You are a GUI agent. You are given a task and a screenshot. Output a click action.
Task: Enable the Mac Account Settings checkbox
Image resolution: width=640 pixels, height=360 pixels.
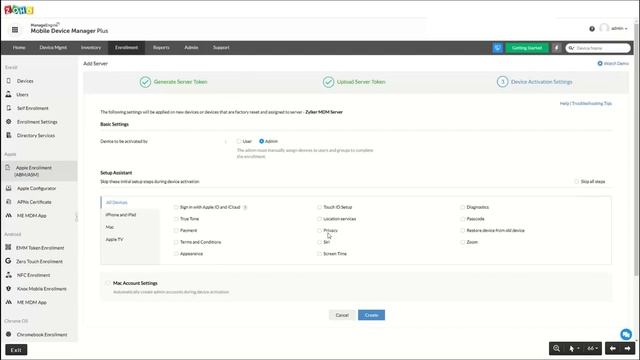click(x=108, y=283)
